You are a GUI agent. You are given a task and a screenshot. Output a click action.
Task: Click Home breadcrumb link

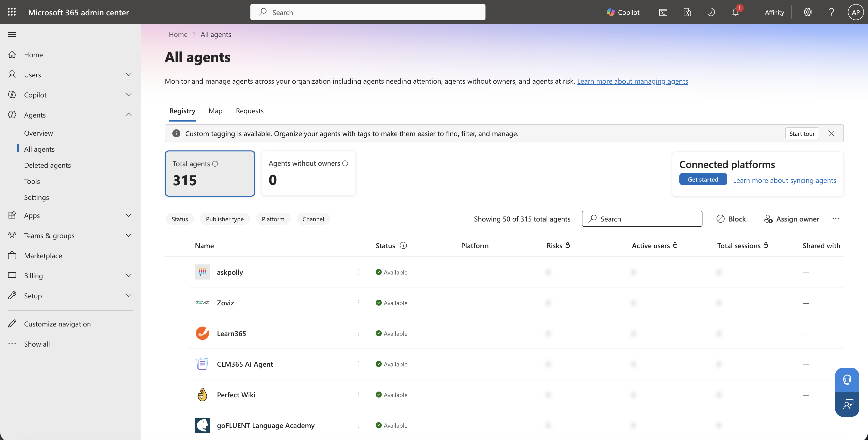pos(178,34)
